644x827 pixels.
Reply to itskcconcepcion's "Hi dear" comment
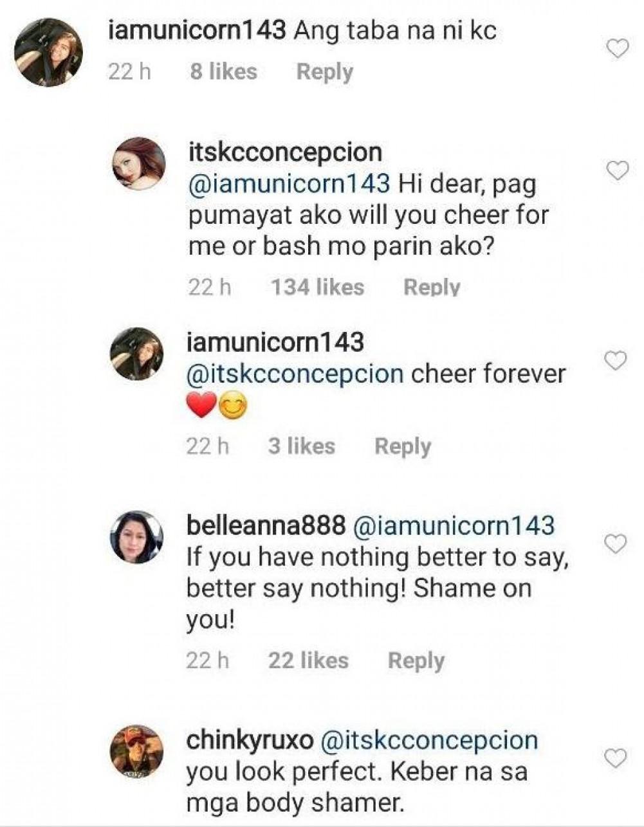point(431,287)
